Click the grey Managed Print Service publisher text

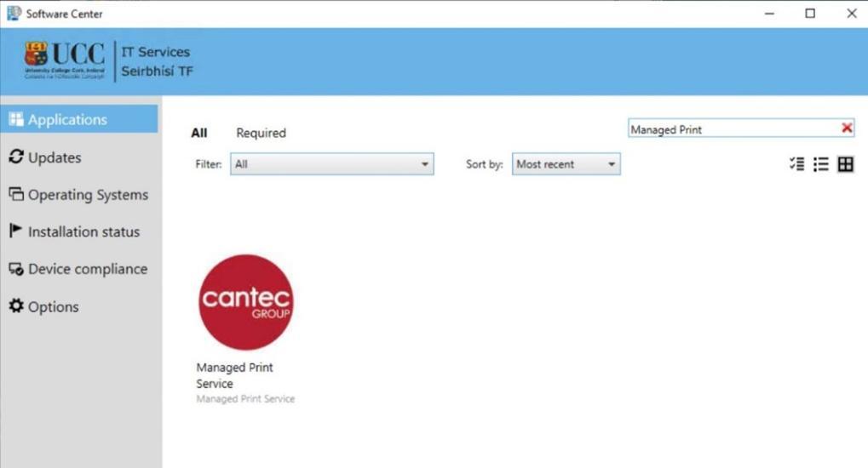pos(245,399)
